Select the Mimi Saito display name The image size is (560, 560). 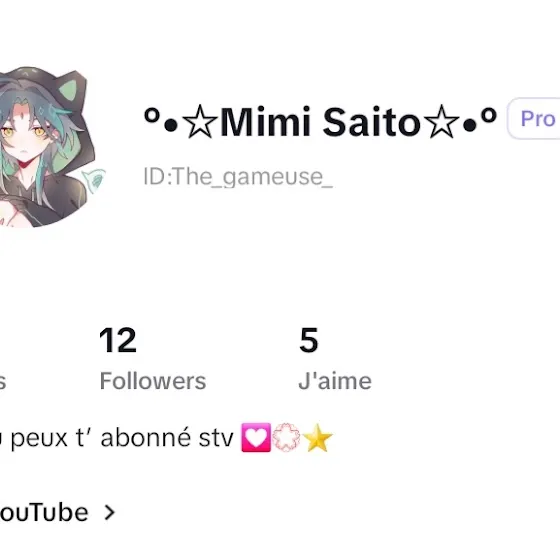click(320, 122)
